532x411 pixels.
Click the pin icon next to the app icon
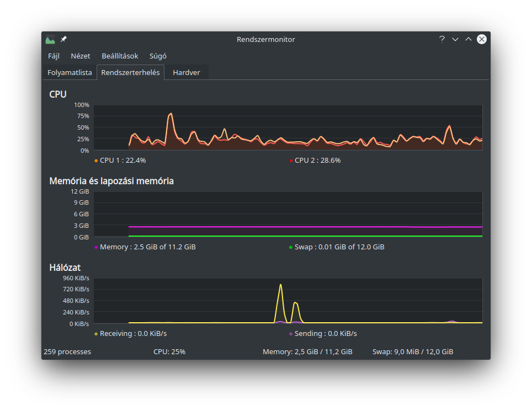[62, 39]
